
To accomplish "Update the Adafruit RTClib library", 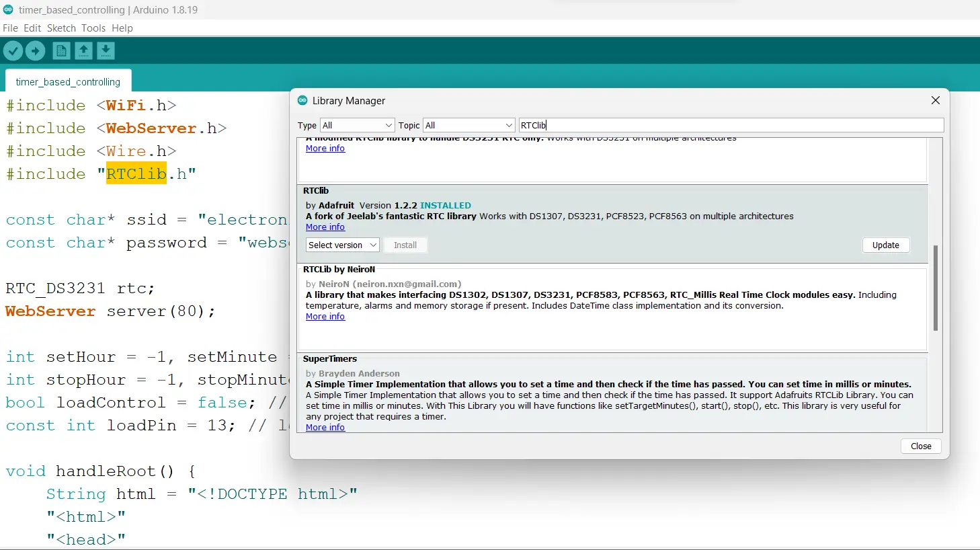I will coord(885,245).
